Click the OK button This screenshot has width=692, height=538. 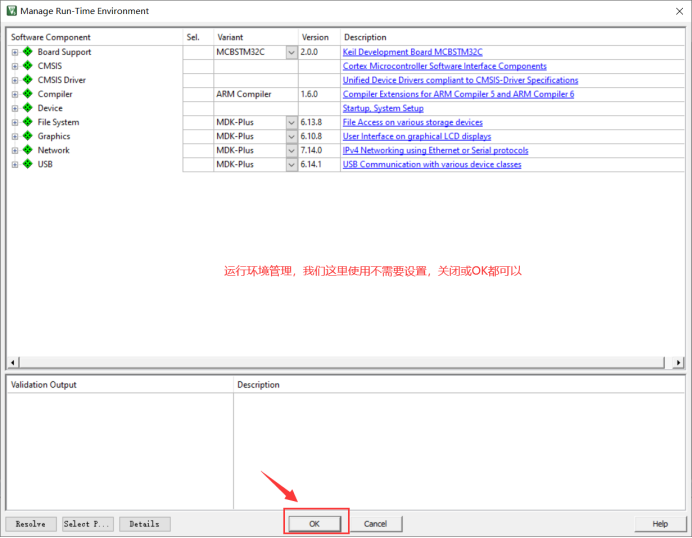tap(315, 524)
